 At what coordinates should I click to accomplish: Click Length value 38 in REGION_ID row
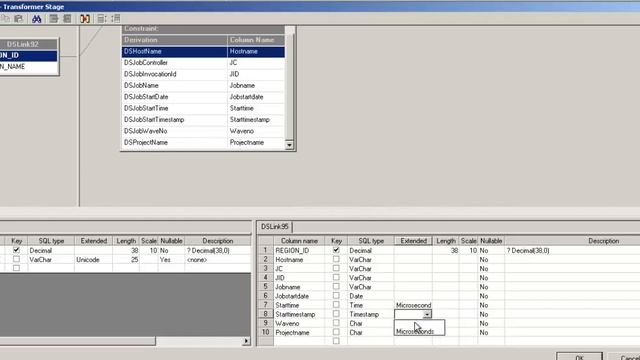(446, 250)
